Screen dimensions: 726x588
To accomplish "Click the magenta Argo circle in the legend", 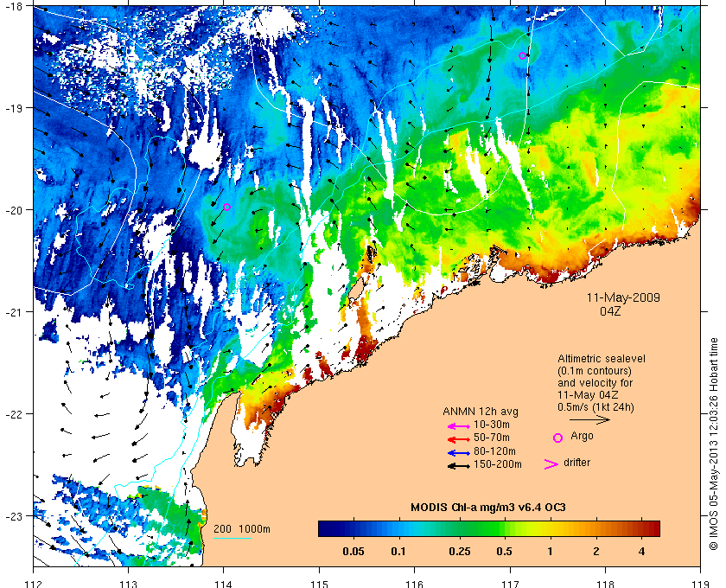I will (x=558, y=438).
